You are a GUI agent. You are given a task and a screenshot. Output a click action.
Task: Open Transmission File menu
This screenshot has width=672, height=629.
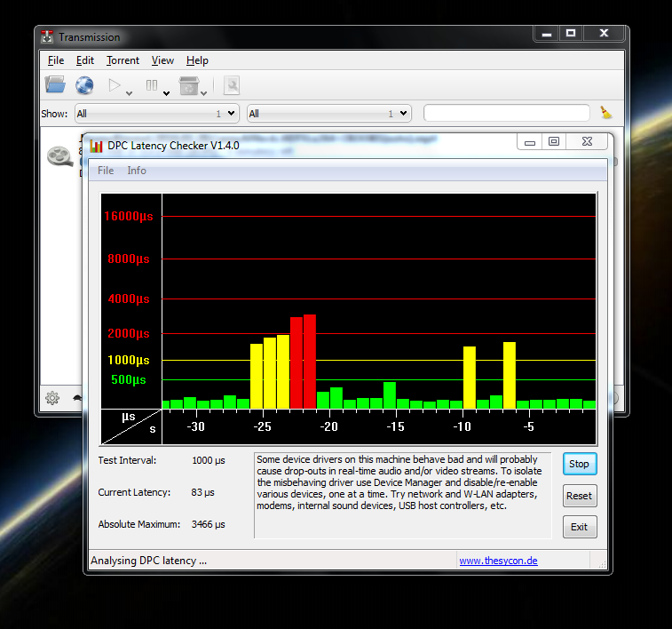point(56,60)
